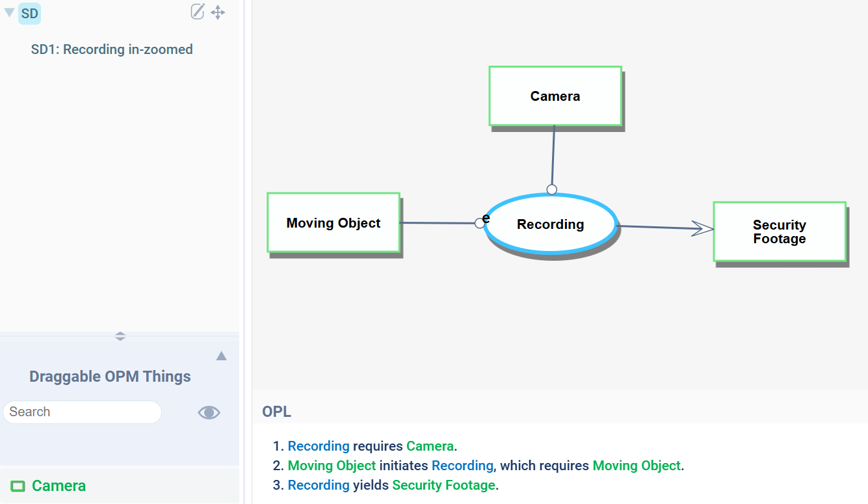Click Security Footage in OPL sentence 3
The image size is (868, 504).
tap(443, 485)
